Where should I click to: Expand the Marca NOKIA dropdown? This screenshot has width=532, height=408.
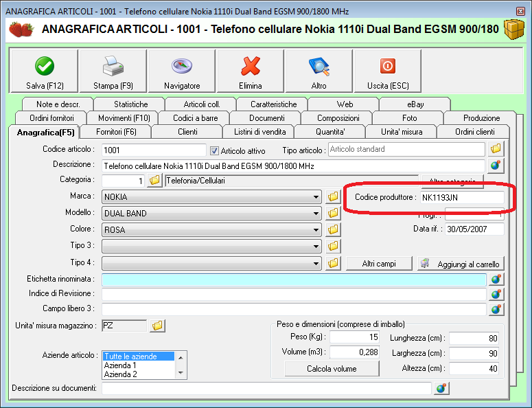point(316,197)
